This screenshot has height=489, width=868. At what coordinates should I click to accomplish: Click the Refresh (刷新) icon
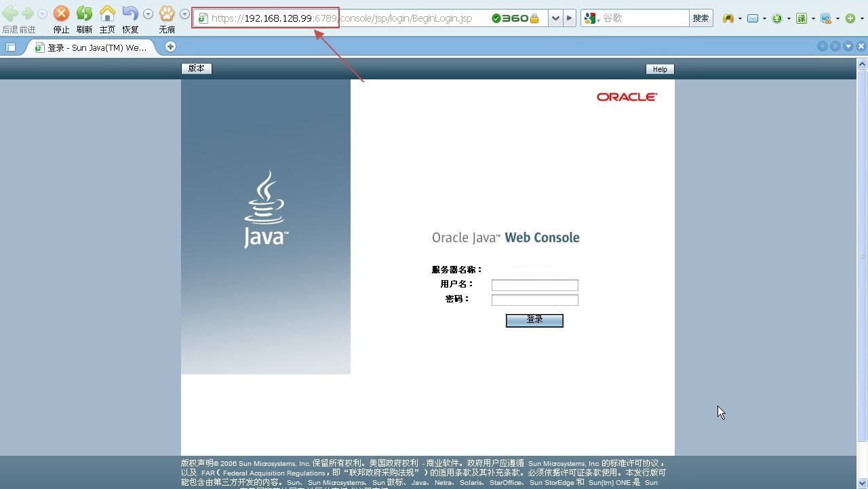(84, 14)
